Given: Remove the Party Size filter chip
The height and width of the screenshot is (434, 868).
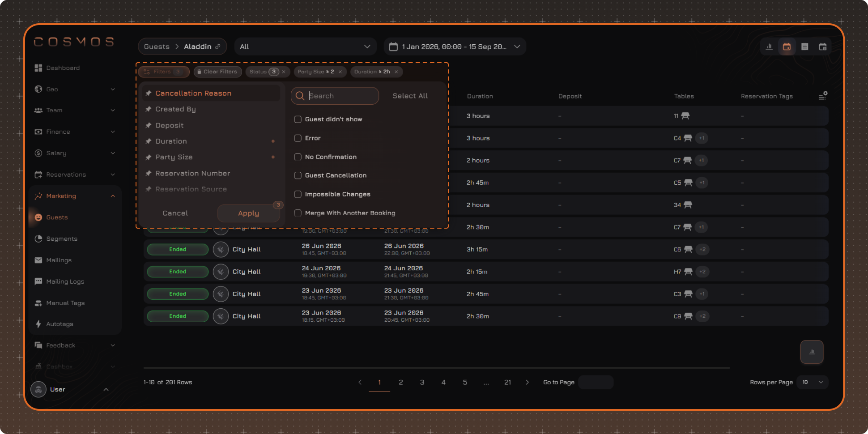Looking at the screenshot, I should pos(340,72).
